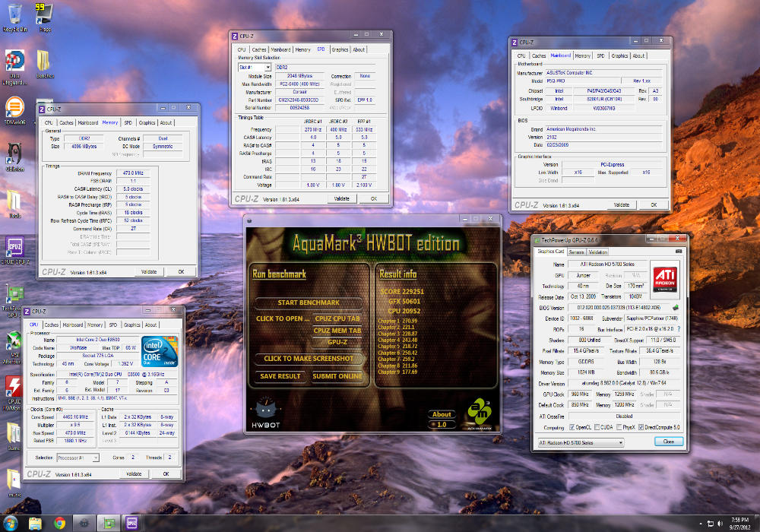The height and width of the screenshot is (532, 760).
Task: Launch the 3DMark06 desktop shortcut
Action: click(x=14, y=111)
